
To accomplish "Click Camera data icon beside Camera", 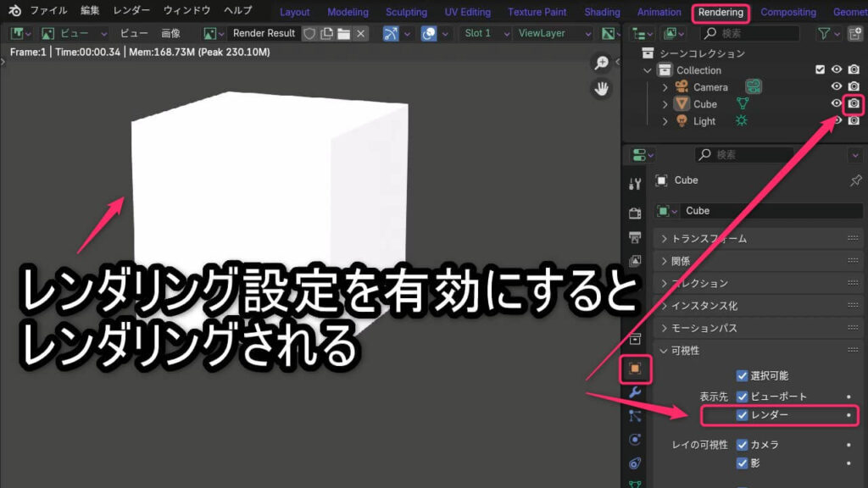I will coord(753,86).
